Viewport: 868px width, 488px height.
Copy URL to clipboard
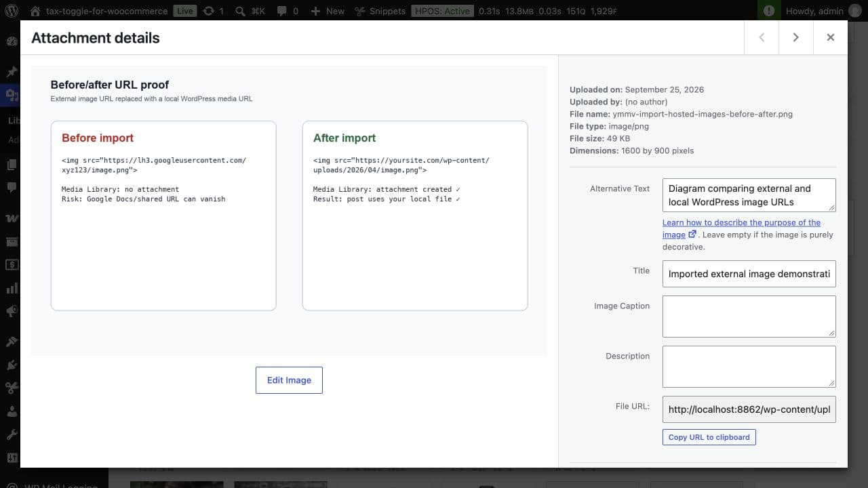click(709, 437)
